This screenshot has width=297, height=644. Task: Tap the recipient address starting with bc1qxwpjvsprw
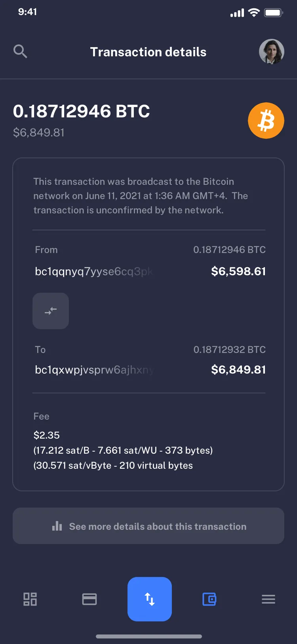coord(94,370)
